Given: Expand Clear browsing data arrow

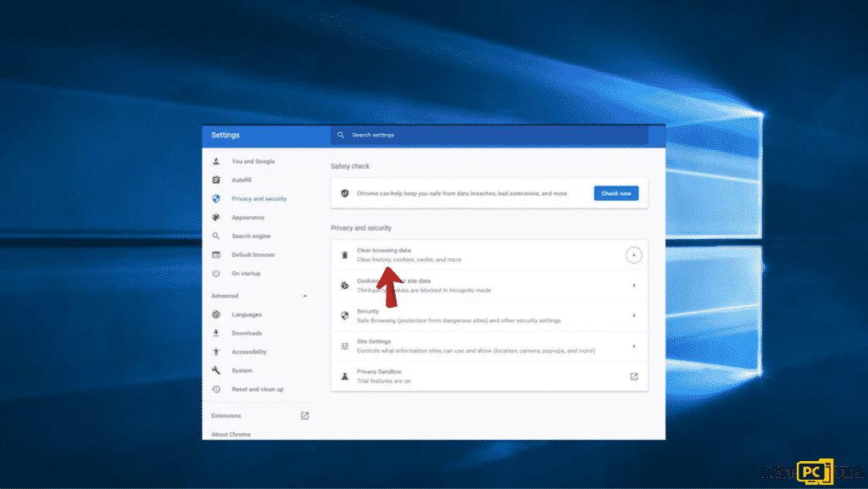Looking at the screenshot, I should tap(633, 255).
